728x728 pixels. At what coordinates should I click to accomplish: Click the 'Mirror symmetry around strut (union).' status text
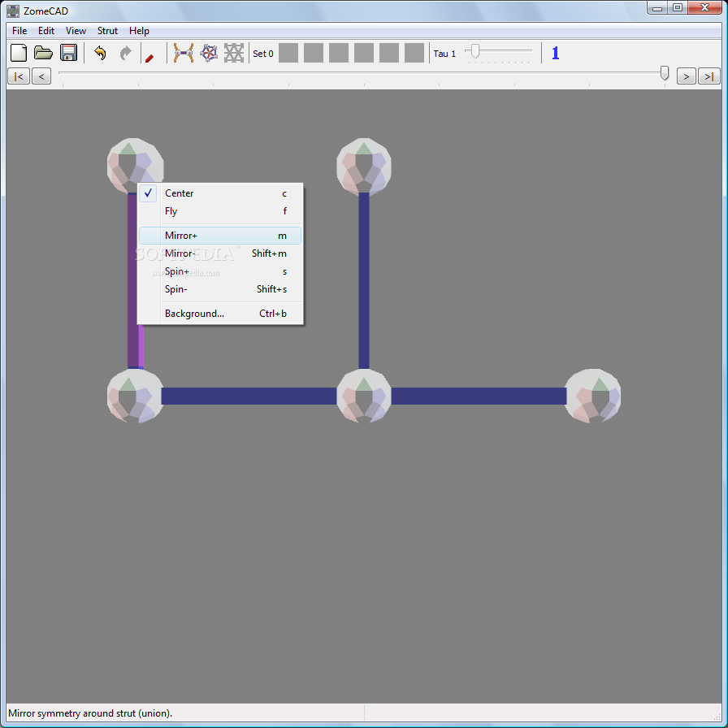pos(90,713)
